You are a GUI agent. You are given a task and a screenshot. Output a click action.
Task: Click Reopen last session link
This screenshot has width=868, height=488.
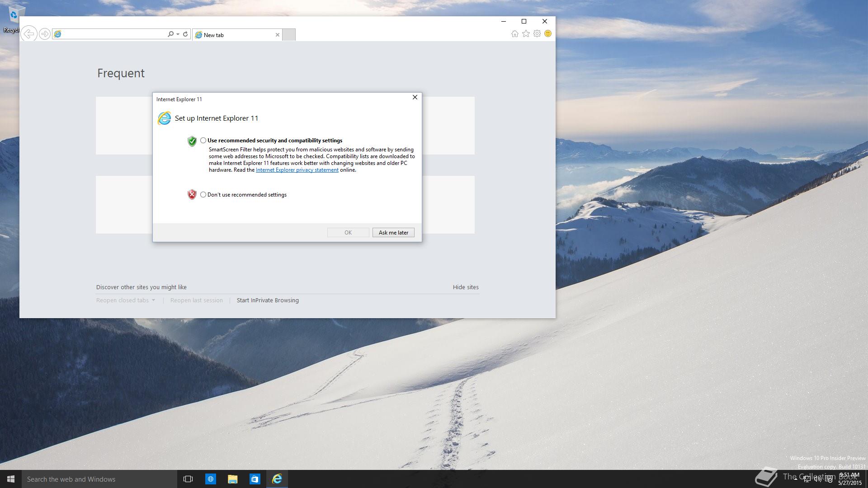(197, 300)
